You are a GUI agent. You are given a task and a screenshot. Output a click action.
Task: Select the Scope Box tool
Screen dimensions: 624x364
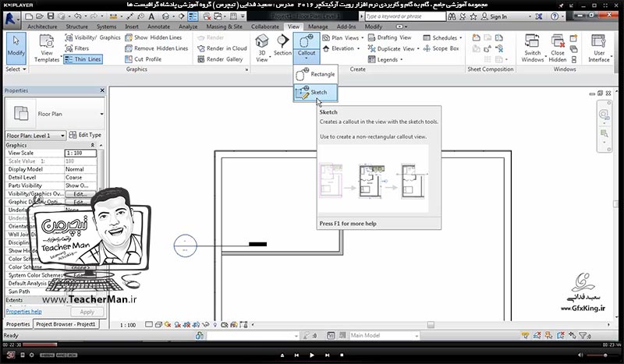(x=441, y=48)
